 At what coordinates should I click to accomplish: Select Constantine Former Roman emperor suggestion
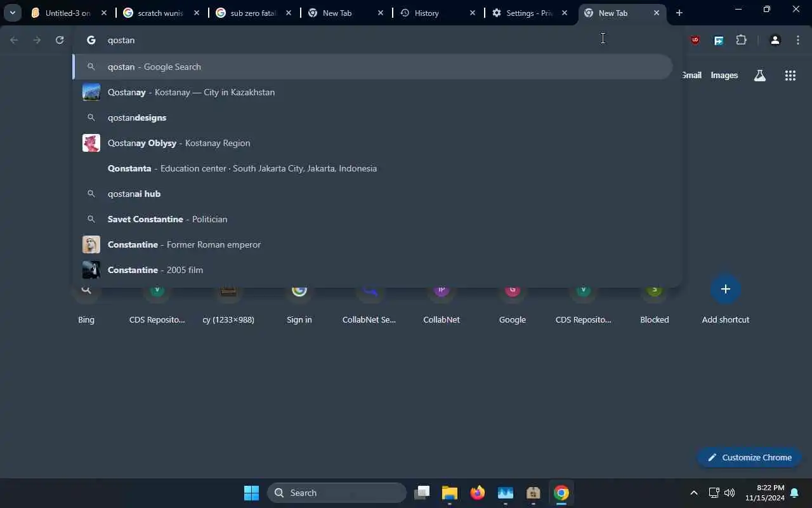(372, 244)
